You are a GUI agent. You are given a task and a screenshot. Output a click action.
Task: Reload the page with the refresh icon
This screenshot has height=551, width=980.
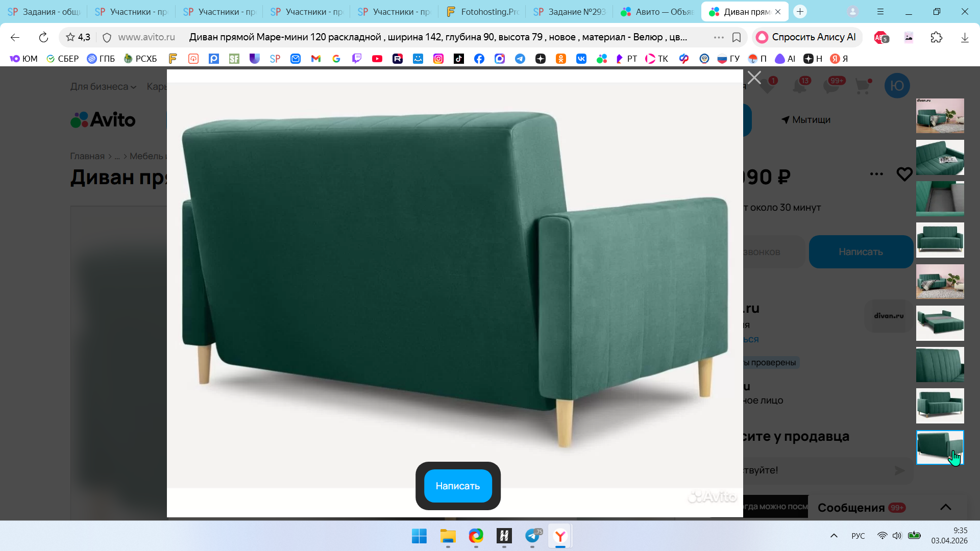[43, 37]
